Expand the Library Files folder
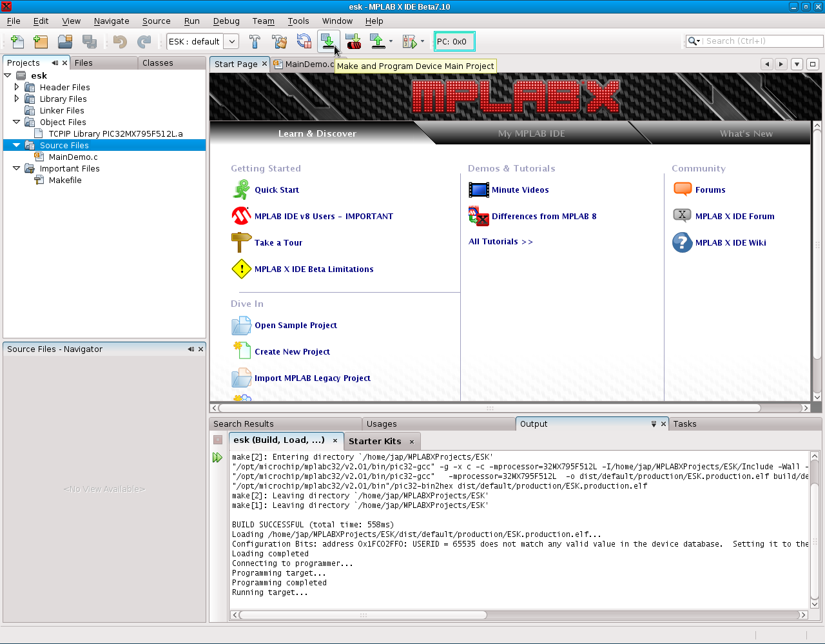 (17, 99)
